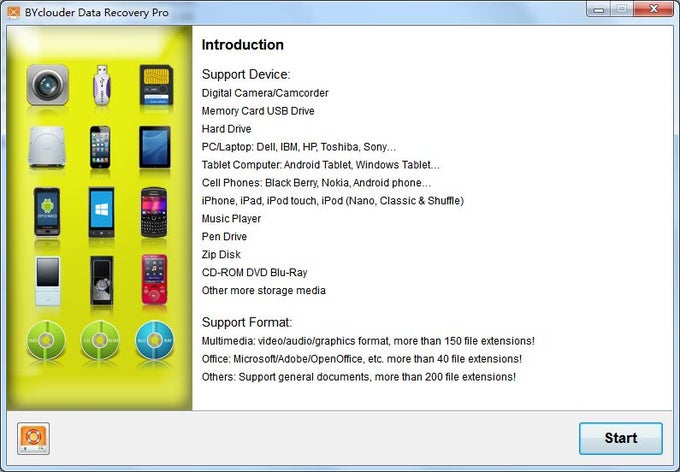Select the USB flash drive icon
Viewport: 680px width, 472px height.
coord(101,85)
